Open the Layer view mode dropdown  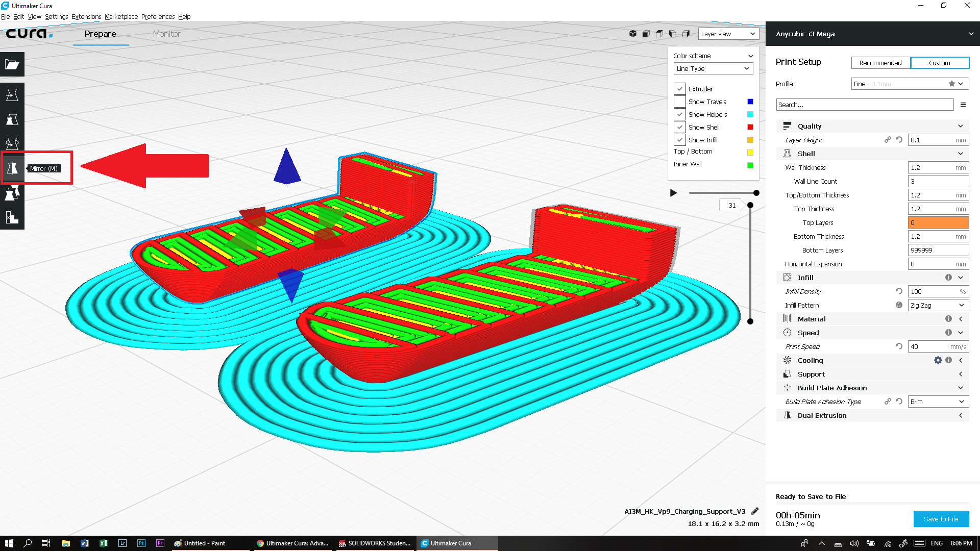pos(728,34)
